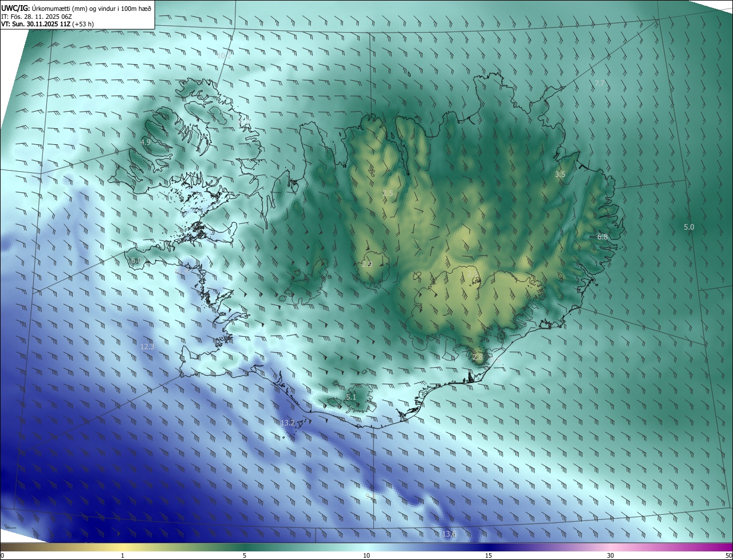Click the 7.7 value in the northeast
The width and height of the screenshot is (733, 560).
click(600, 83)
